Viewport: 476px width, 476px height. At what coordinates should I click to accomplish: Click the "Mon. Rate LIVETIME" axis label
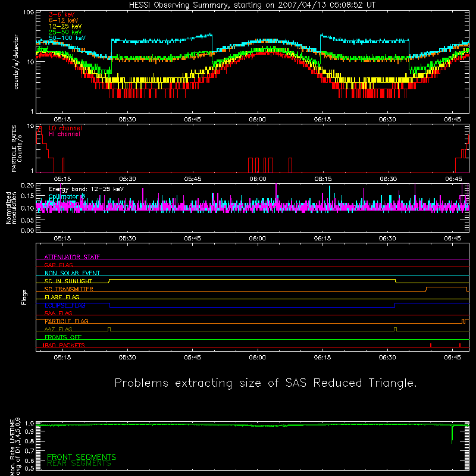pyautogui.click(x=12, y=447)
